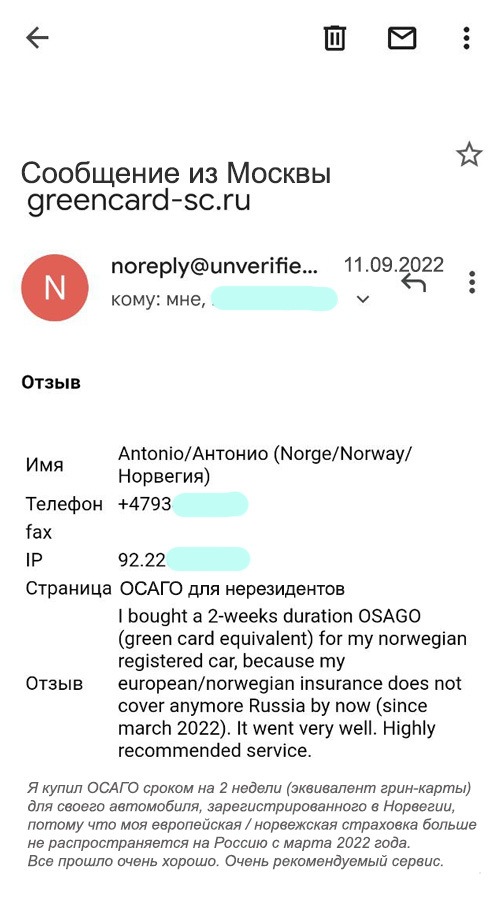This screenshot has height=900, width=500.
Task: Star this message
Action: 469,154
